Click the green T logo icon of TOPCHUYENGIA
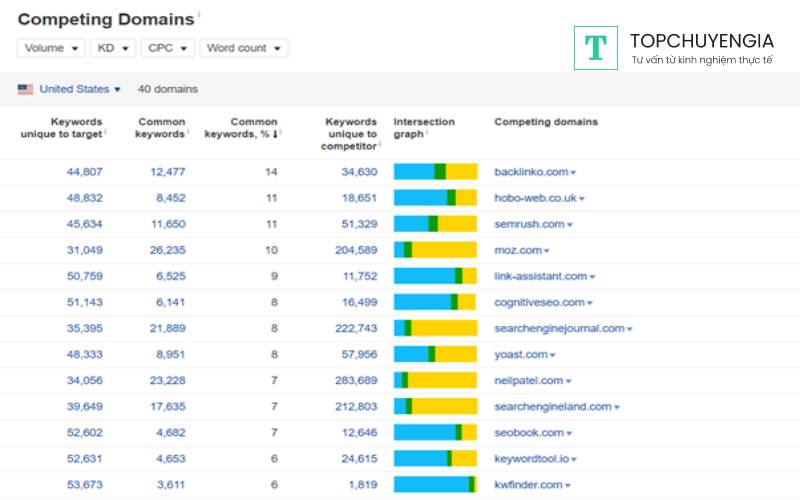The width and height of the screenshot is (800, 500). click(x=595, y=48)
